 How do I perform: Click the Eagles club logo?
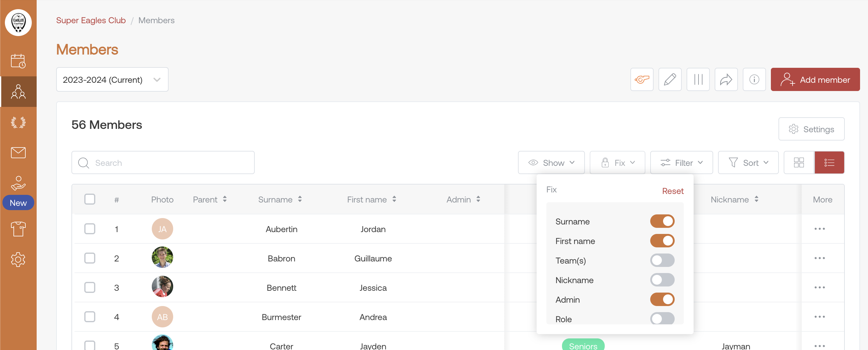pos(18,22)
